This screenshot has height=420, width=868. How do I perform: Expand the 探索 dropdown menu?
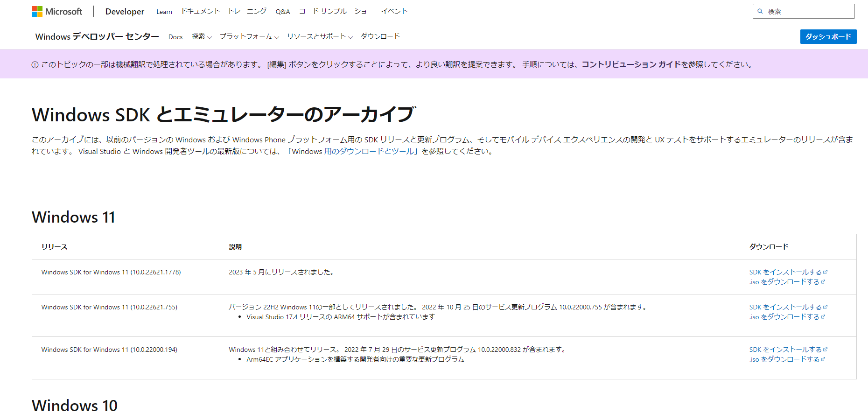pos(201,36)
